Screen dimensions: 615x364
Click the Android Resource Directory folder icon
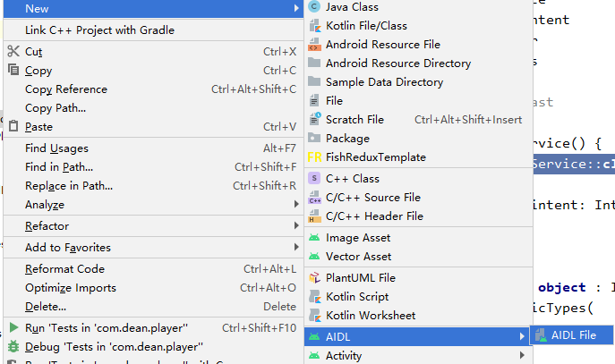[314, 63]
